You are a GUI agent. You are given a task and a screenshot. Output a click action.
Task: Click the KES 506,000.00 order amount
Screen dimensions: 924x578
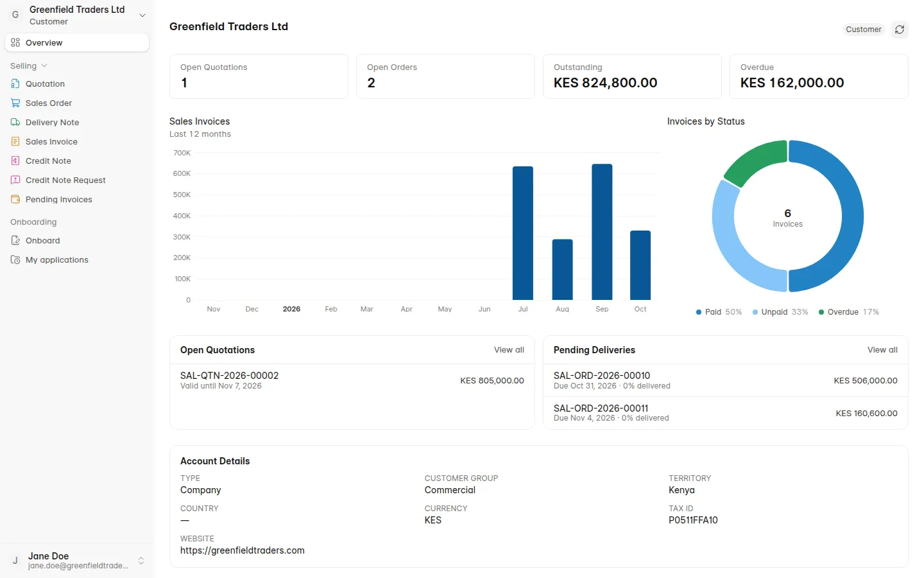point(866,381)
